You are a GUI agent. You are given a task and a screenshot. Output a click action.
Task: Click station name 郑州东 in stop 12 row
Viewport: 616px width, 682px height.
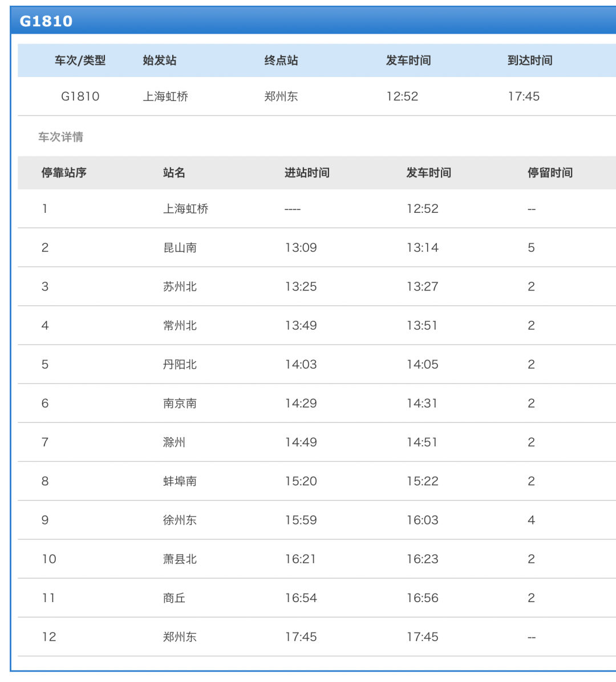(180, 637)
